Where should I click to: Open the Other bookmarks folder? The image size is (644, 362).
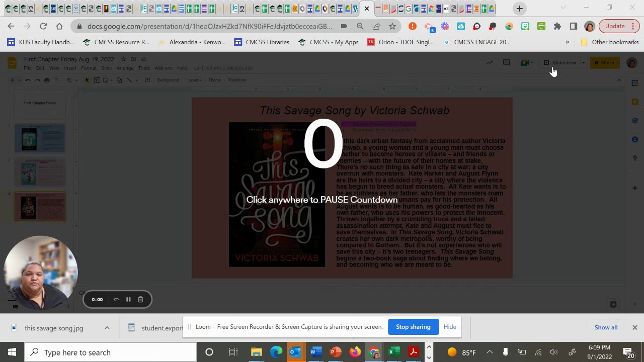(x=609, y=42)
